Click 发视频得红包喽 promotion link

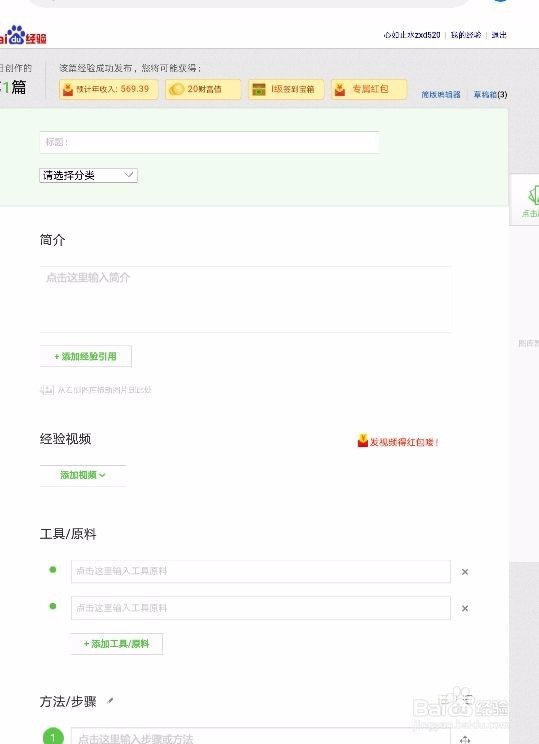click(398, 442)
